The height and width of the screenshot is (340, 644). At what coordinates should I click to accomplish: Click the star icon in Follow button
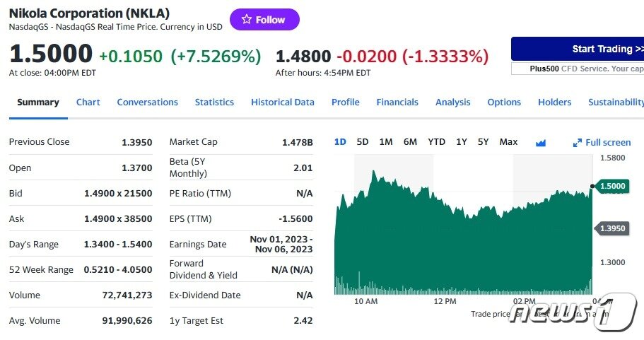tap(246, 20)
